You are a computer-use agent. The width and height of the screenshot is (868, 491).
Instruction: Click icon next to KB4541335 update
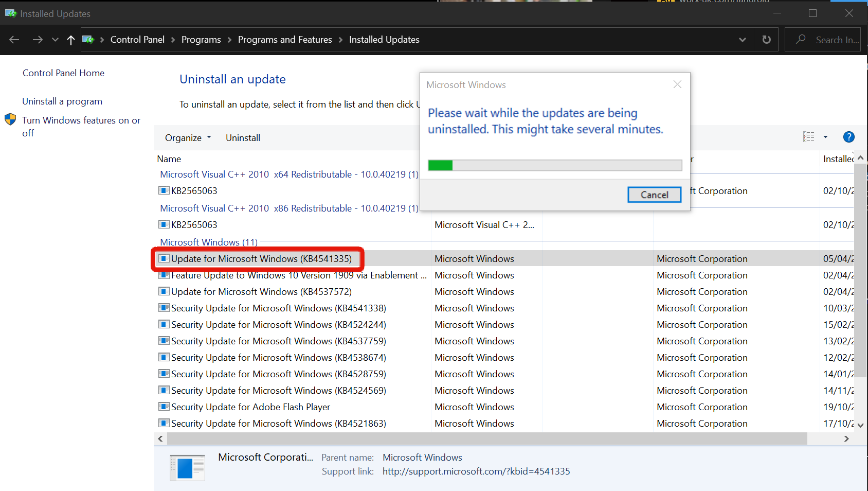(164, 258)
